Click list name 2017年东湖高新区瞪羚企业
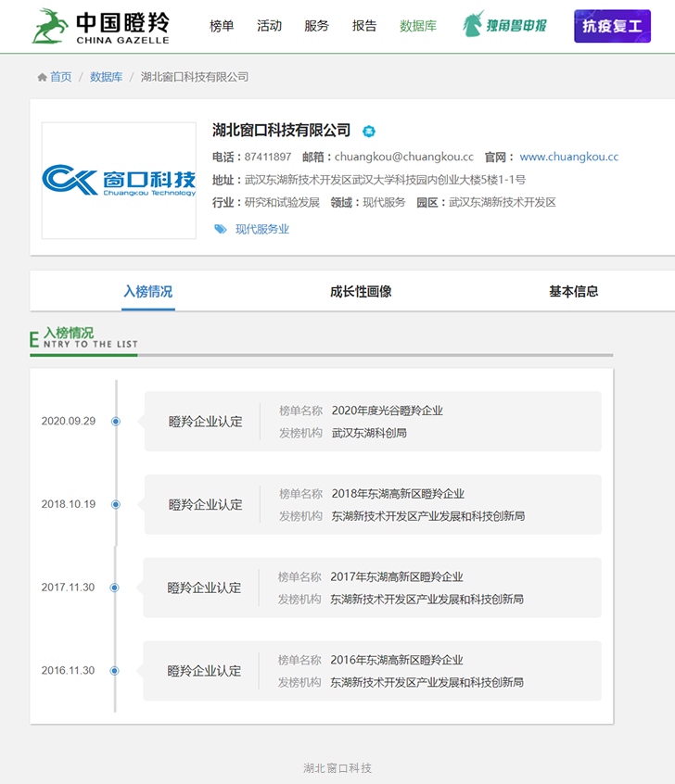Image resolution: width=675 pixels, height=784 pixels. pyautogui.click(x=397, y=576)
